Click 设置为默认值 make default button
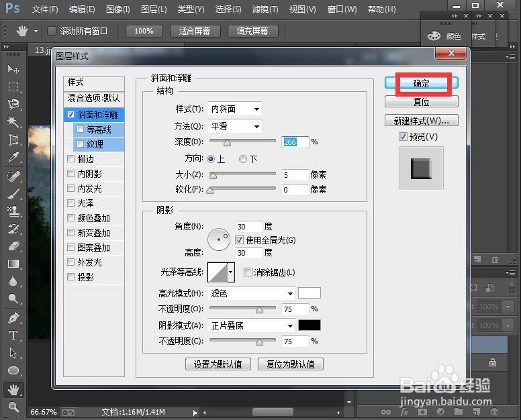This screenshot has width=521, height=420. pyautogui.click(x=218, y=364)
